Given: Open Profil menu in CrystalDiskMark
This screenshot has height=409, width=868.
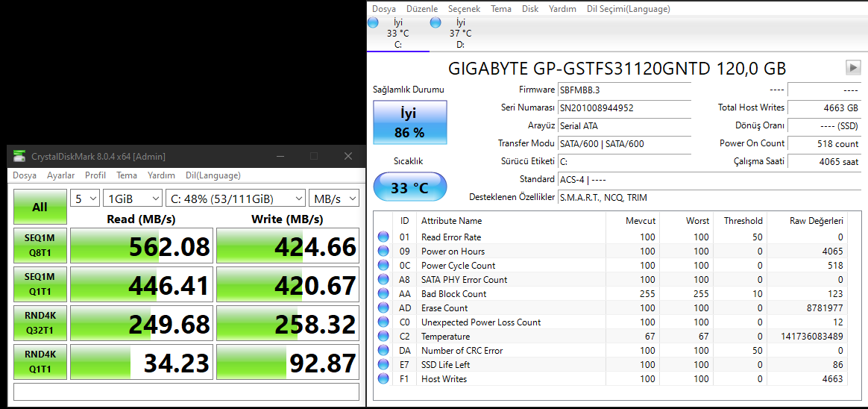Looking at the screenshot, I should click(x=95, y=175).
